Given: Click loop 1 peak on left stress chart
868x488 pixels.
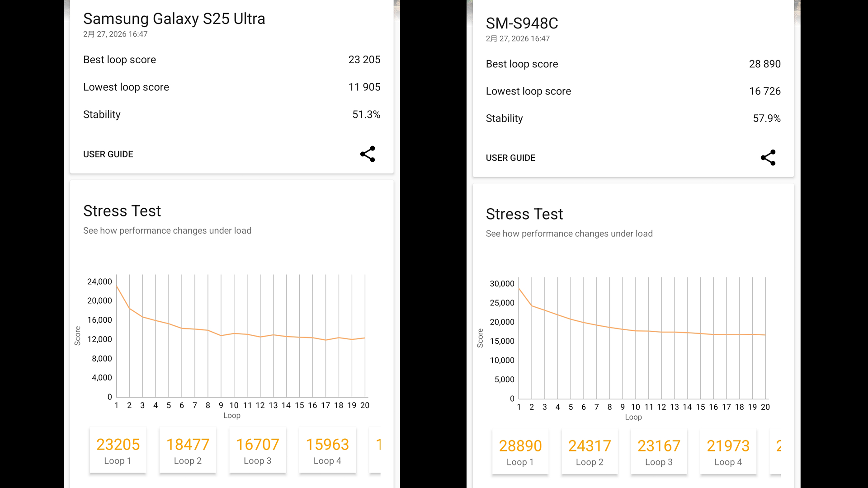Looking at the screenshot, I should click(117, 286).
